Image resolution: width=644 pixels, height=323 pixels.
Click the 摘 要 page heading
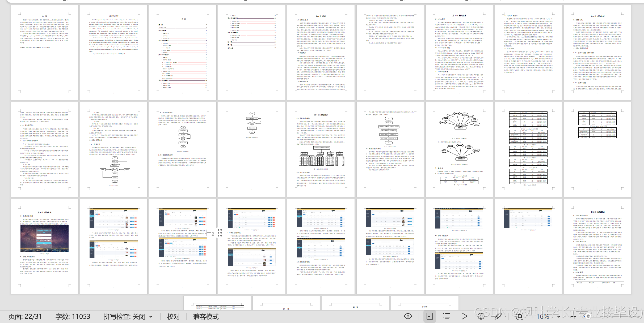(44, 16)
